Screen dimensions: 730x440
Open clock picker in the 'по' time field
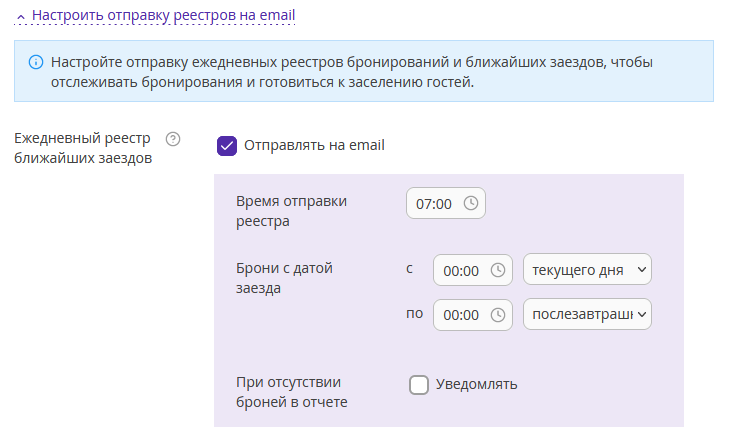coord(498,315)
